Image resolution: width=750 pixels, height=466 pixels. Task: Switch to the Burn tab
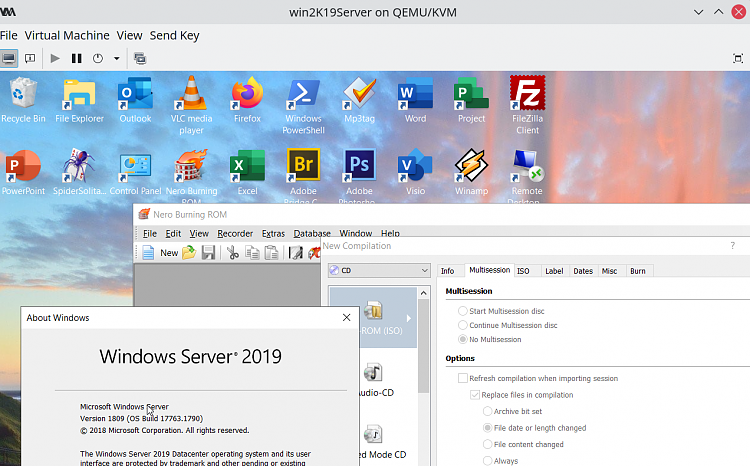pyautogui.click(x=638, y=271)
